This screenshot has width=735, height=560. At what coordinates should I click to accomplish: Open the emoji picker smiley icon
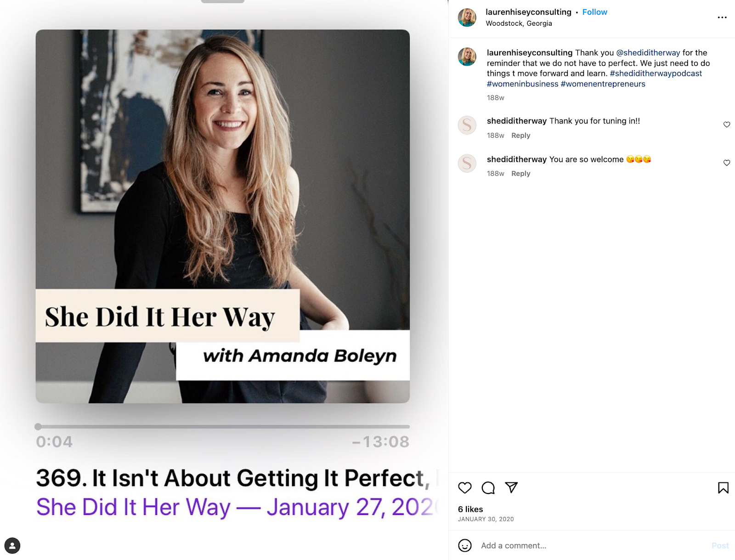(465, 545)
